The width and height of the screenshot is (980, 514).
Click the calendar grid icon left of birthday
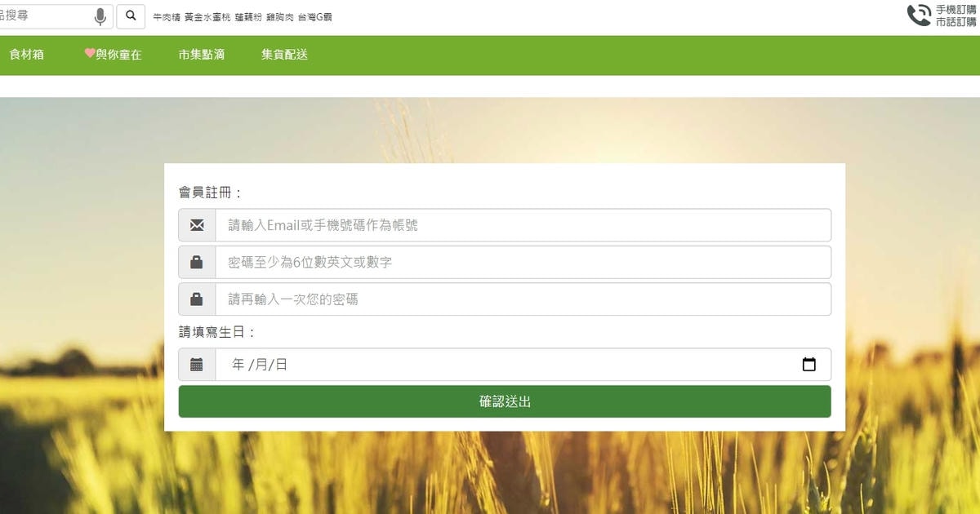pos(197,365)
